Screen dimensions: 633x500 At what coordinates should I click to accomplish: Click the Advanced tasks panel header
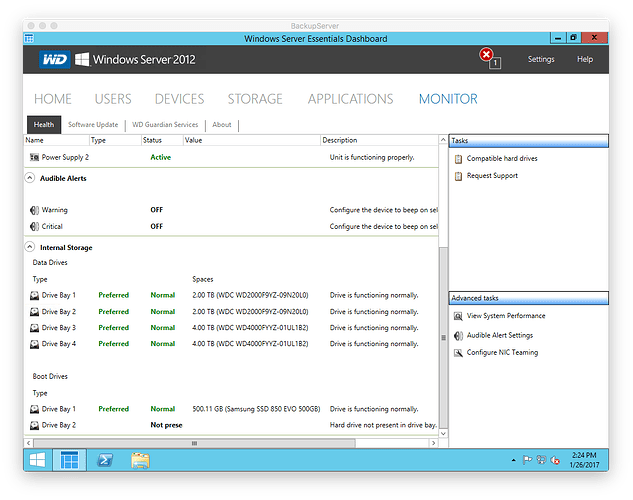(x=528, y=298)
